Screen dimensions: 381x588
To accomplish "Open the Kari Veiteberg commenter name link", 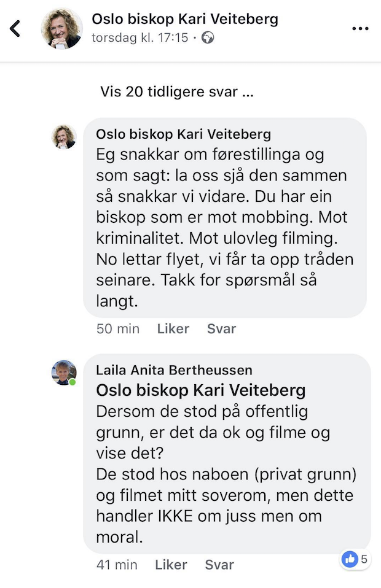I will (x=183, y=134).
